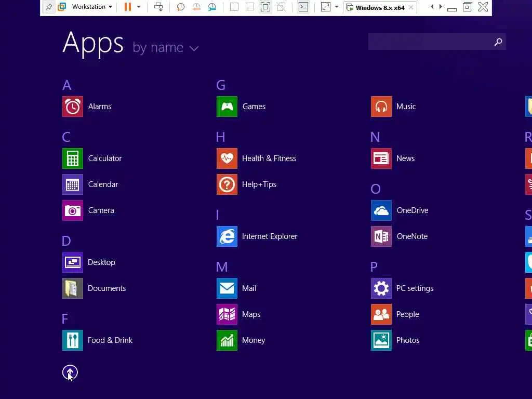Expand the 'by name' sort dropdown
Viewport: 532px width, 399px height.
166,47
